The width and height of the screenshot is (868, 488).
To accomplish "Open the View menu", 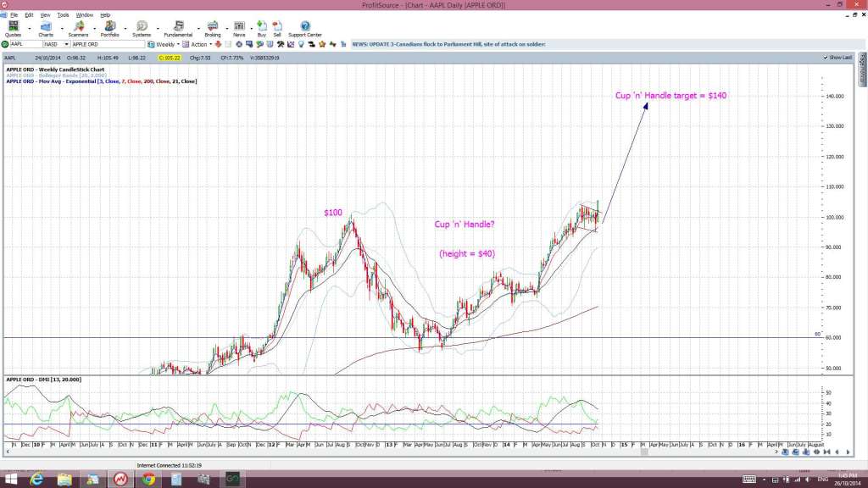I will [x=46, y=15].
